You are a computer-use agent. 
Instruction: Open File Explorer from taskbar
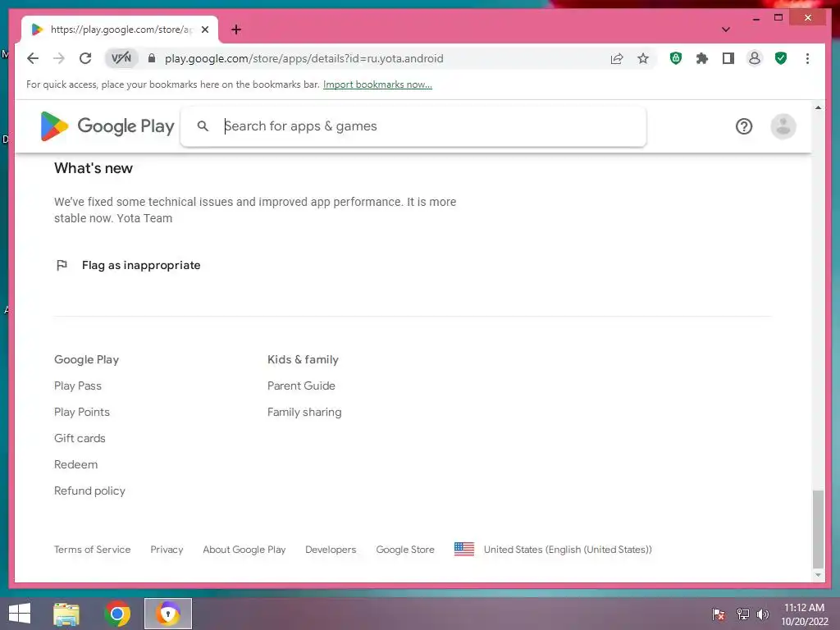click(66, 614)
